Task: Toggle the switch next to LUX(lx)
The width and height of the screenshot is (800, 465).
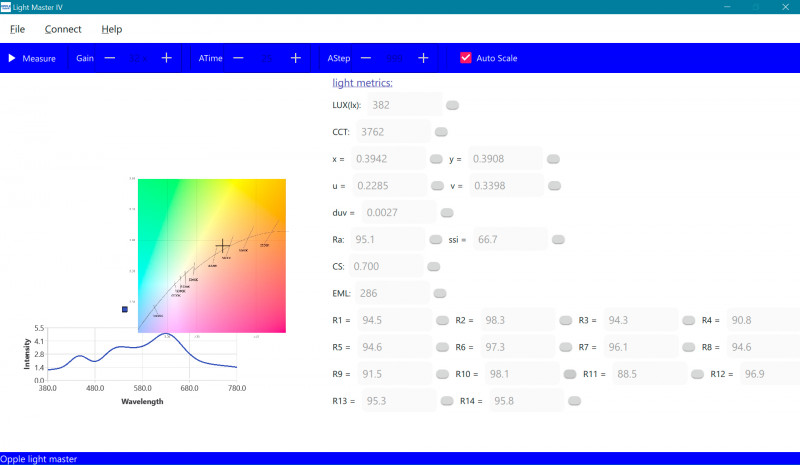Action: pyautogui.click(x=453, y=105)
